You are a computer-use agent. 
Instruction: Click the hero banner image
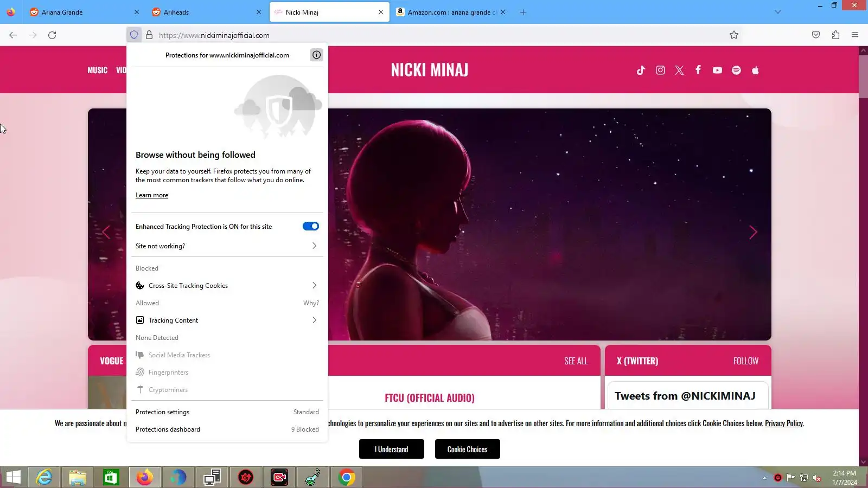click(x=550, y=224)
